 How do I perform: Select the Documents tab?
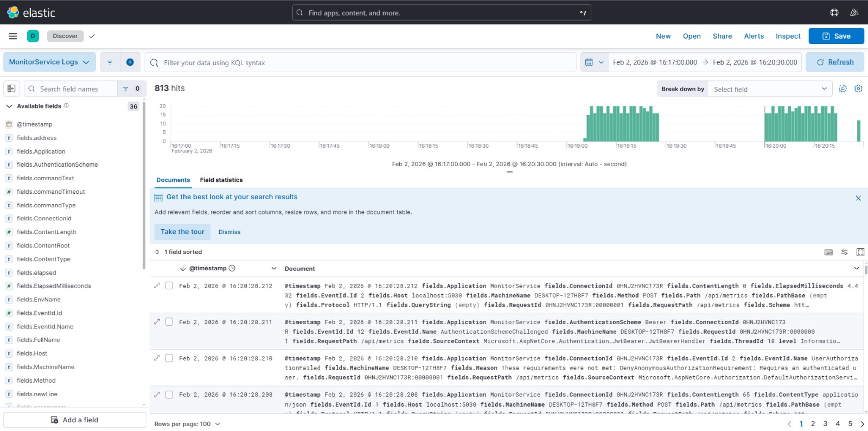pos(173,180)
